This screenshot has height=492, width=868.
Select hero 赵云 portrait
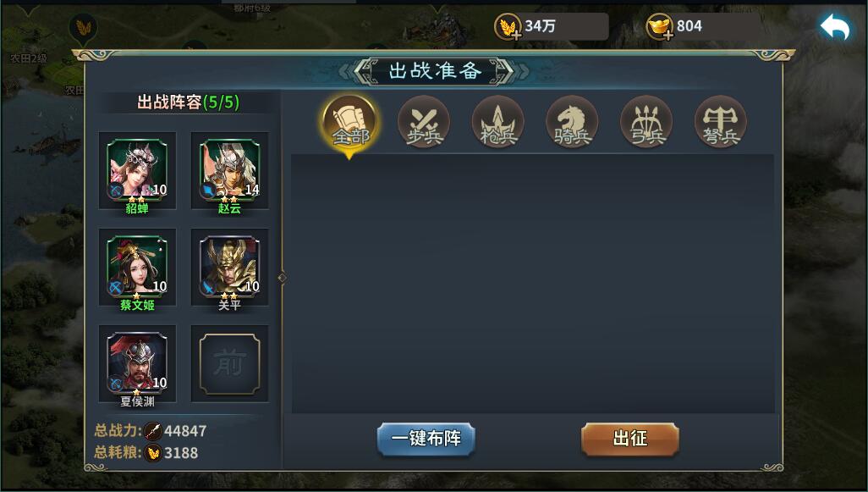click(230, 169)
